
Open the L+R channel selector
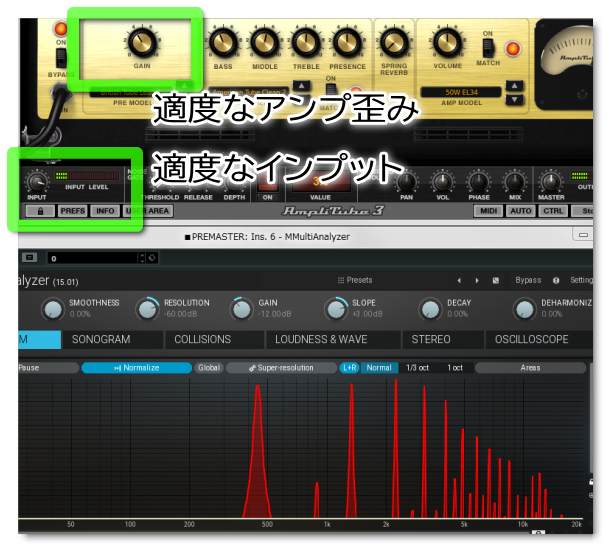pyautogui.click(x=349, y=368)
